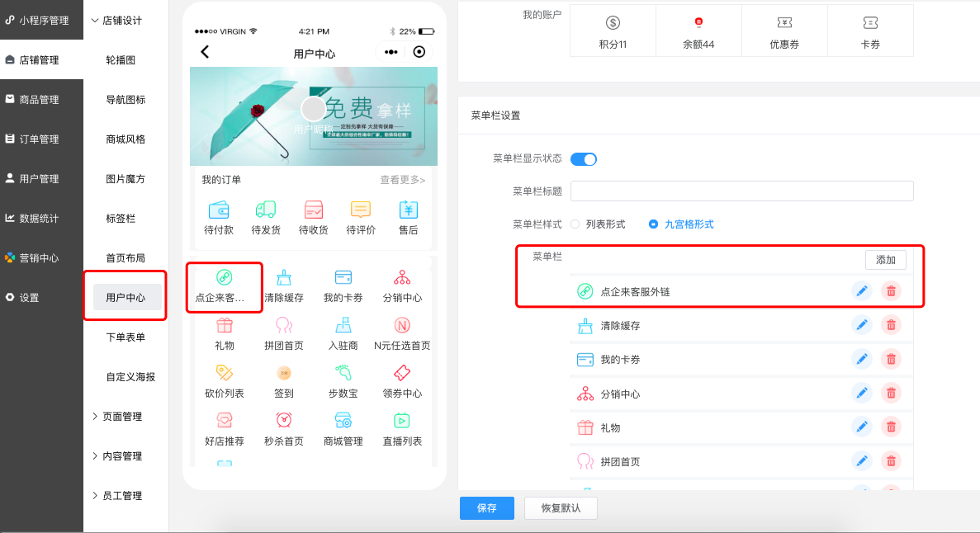Screen dimensions: 980x533
Task: Tap the 分销中心 icon in phone grid
Action: 402,277
